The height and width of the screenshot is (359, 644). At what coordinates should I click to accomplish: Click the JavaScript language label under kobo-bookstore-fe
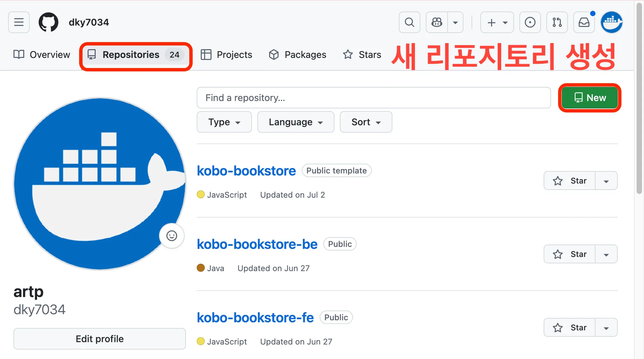click(x=227, y=342)
